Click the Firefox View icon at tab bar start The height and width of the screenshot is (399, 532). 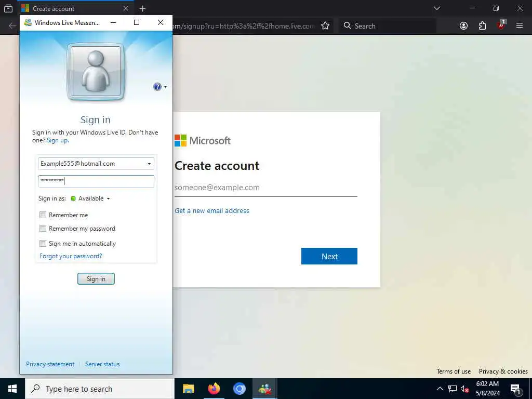click(8, 8)
